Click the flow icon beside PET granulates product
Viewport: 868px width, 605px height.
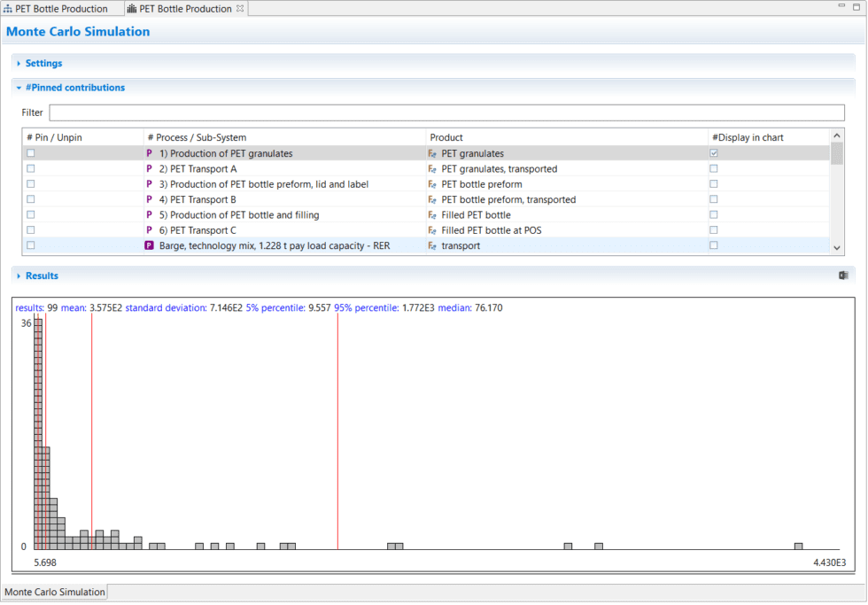pyautogui.click(x=432, y=153)
